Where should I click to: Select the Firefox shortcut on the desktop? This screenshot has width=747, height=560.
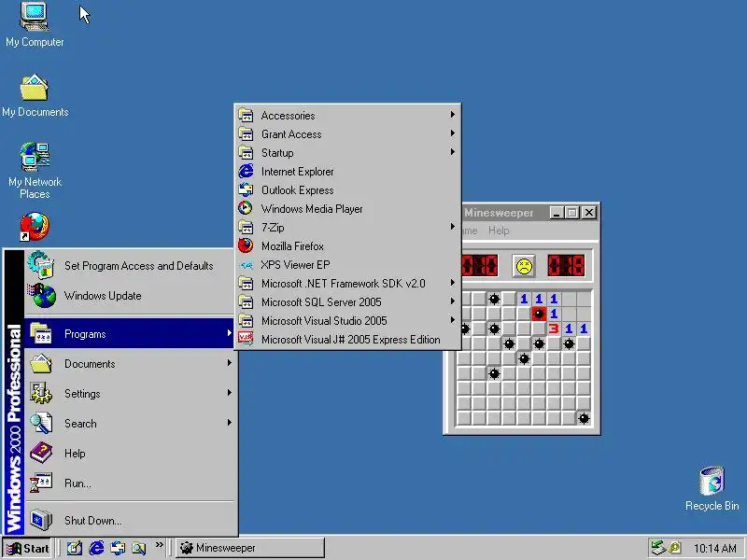coord(35,227)
